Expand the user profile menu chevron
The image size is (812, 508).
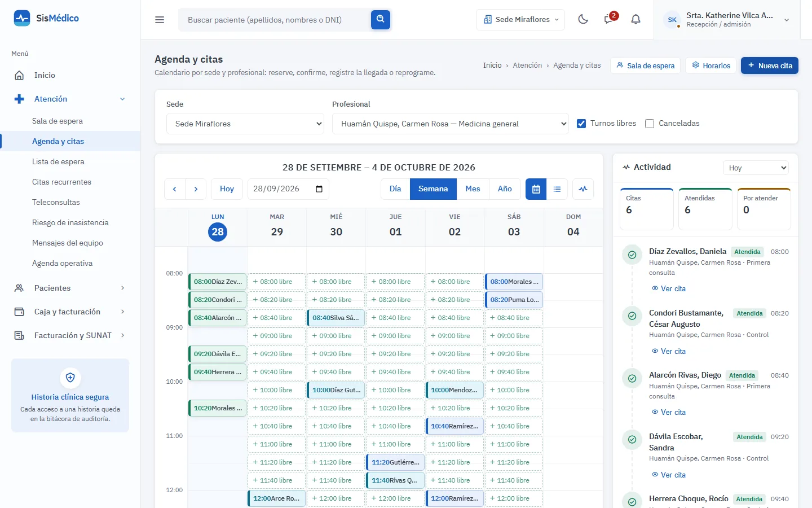[x=787, y=20]
